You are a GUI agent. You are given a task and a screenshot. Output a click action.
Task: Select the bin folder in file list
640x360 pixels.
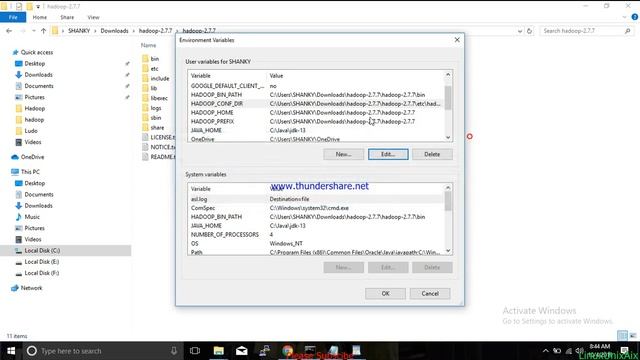click(x=155, y=59)
